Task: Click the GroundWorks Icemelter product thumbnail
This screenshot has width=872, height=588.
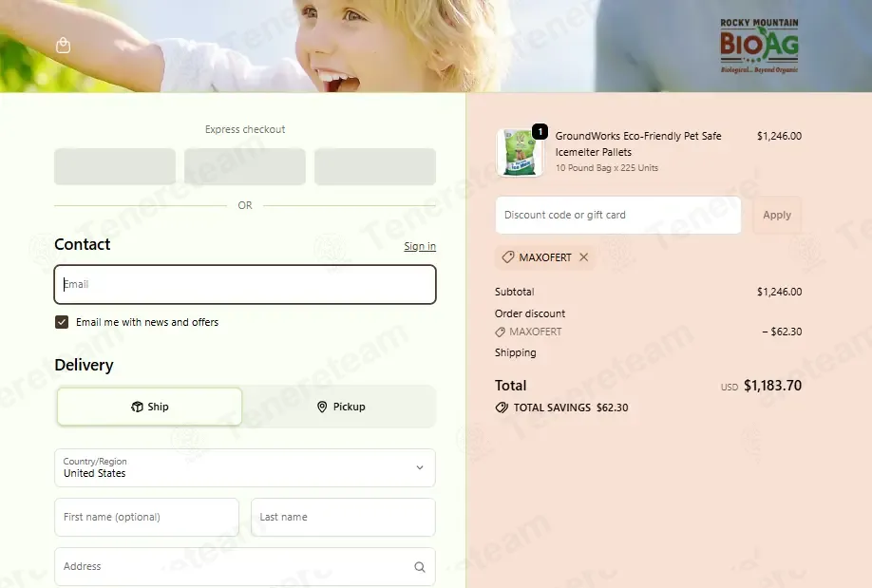Action: click(x=520, y=152)
